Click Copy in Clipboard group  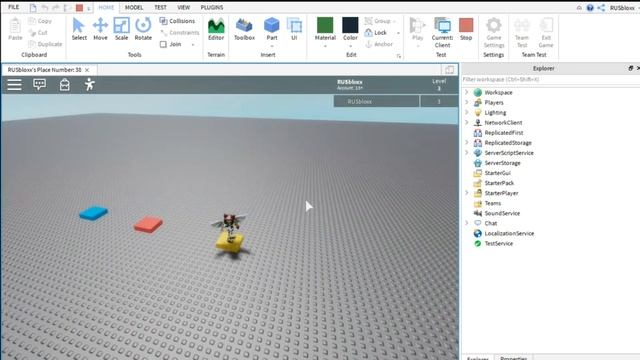(40, 21)
